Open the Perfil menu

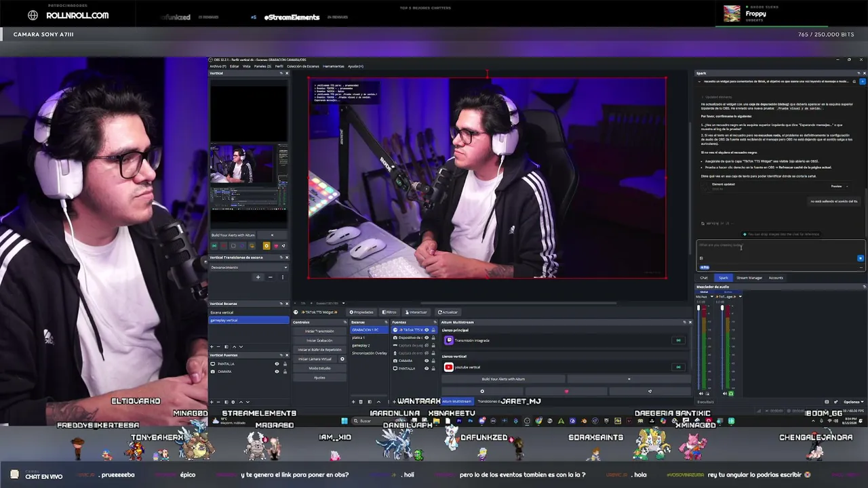279,66
